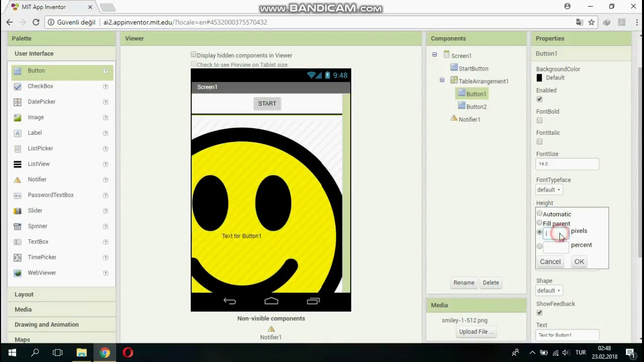Pick the WebViewer palette icon
The width and height of the screenshot is (644, 362).
18,274
